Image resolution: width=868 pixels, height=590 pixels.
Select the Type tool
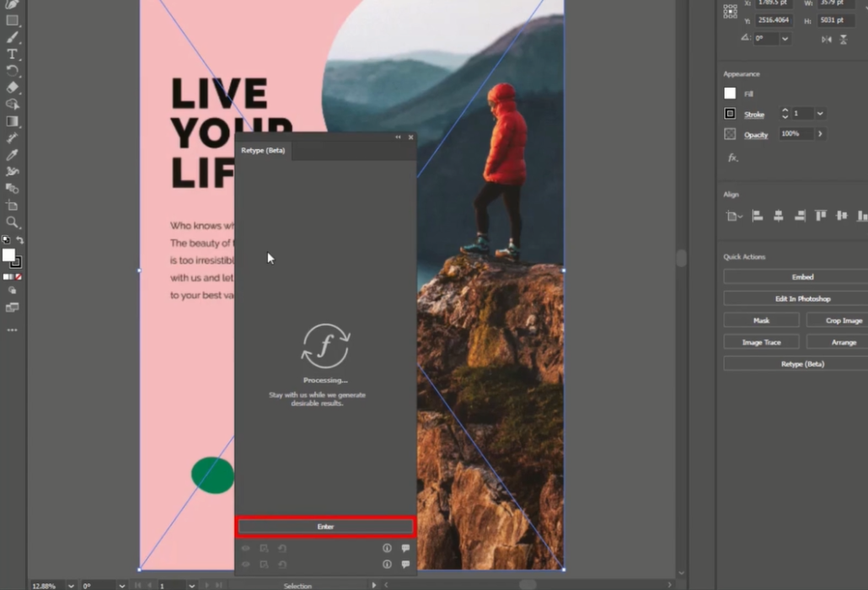click(12, 54)
